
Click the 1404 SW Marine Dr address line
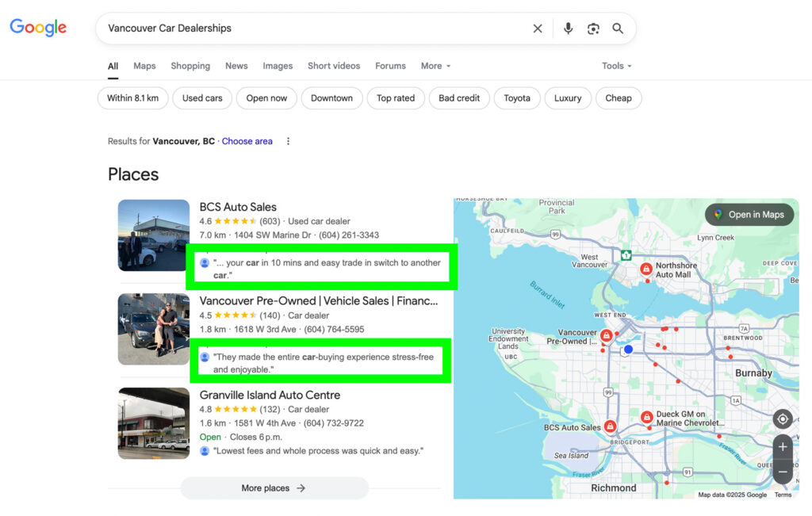coord(273,235)
